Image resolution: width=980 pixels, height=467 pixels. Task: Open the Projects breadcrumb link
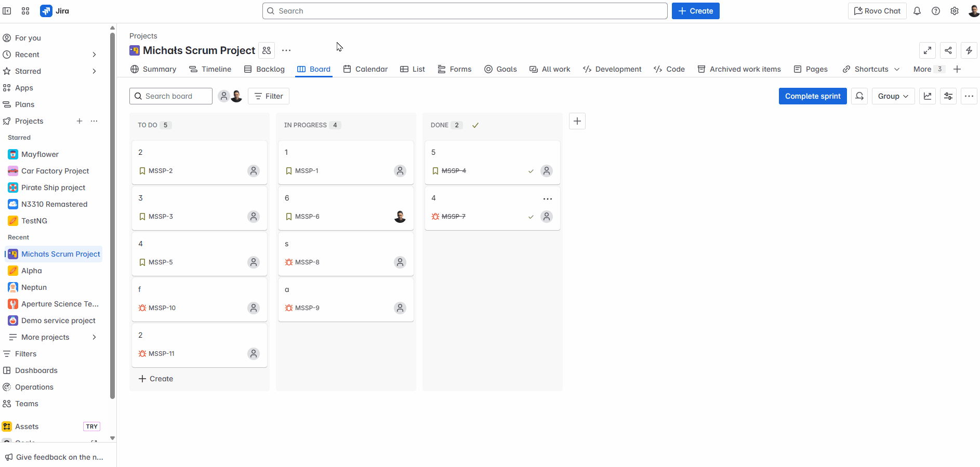pyautogui.click(x=143, y=36)
